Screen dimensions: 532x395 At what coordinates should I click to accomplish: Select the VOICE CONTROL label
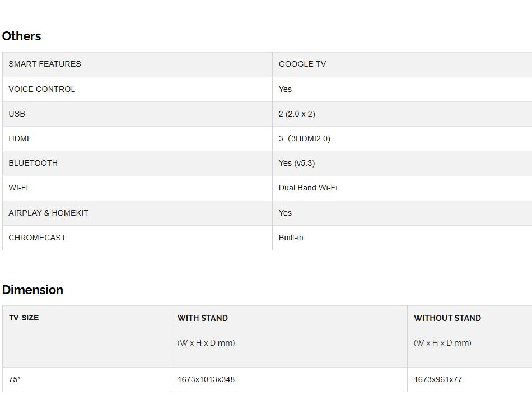click(x=42, y=89)
